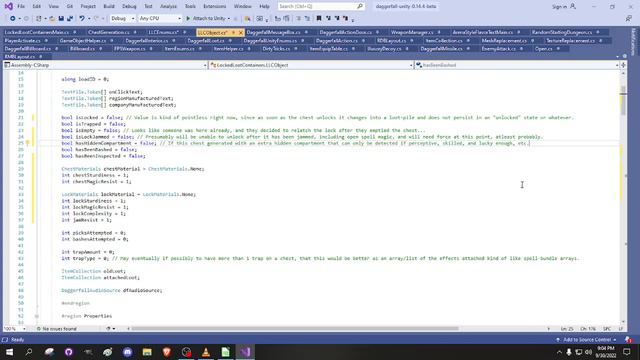
Task: Click the Save icon in the toolbar
Action: pos(61,18)
